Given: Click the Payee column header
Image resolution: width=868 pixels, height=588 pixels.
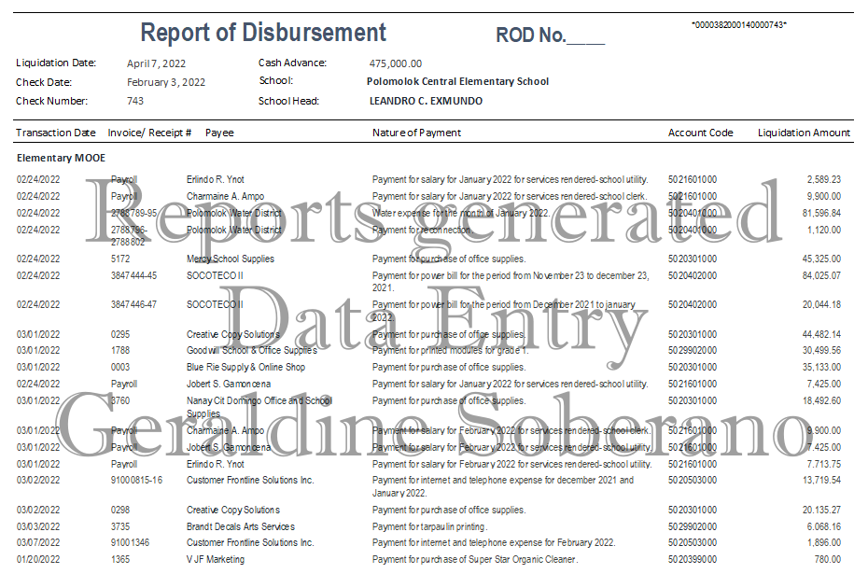Looking at the screenshot, I should tap(219, 133).
